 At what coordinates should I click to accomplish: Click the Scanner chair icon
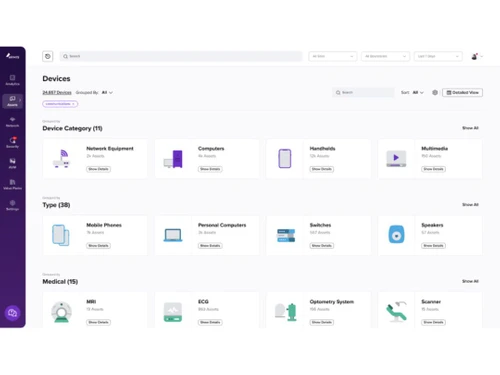[x=397, y=312]
